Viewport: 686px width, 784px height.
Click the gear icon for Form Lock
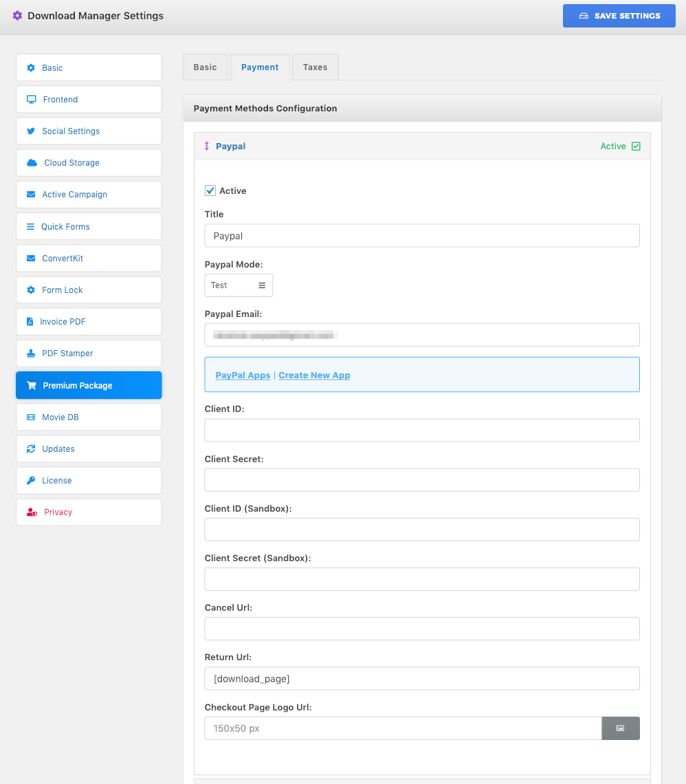[x=31, y=290]
